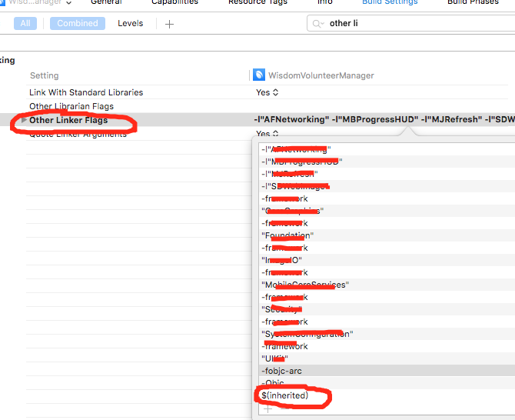This screenshot has width=515, height=420.
Task: Open the Link With Standard Libraries Yes dropdown
Action: (x=267, y=92)
